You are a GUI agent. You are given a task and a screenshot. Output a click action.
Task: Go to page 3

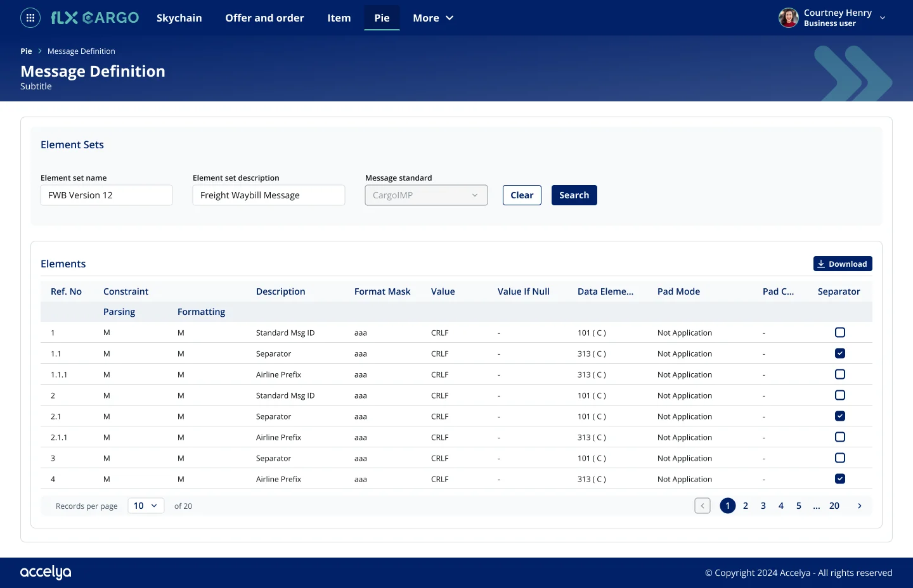click(763, 506)
